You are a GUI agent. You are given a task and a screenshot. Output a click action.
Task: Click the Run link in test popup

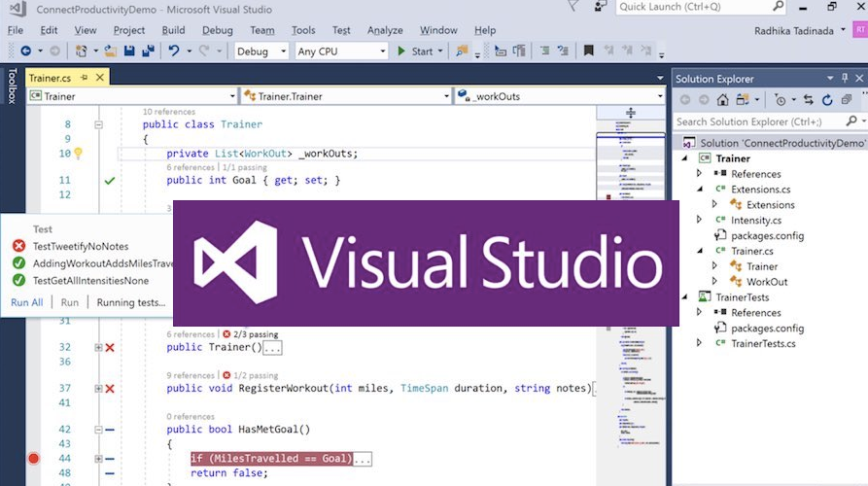(70, 302)
